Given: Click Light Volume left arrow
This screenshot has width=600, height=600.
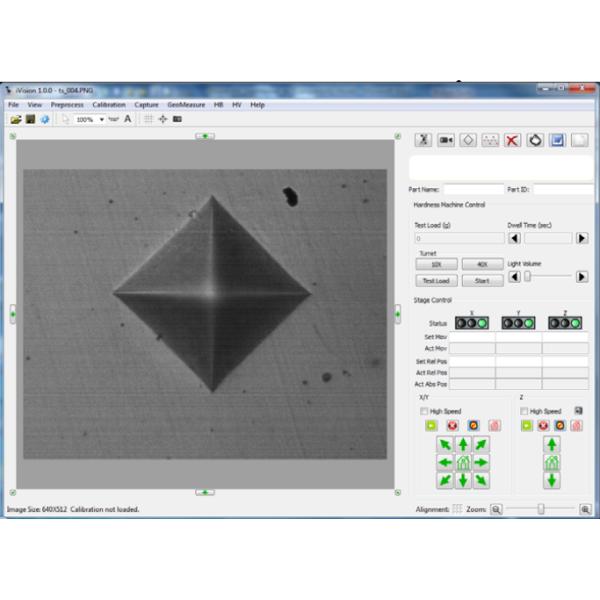Looking at the screenshot, I should 515,276.
